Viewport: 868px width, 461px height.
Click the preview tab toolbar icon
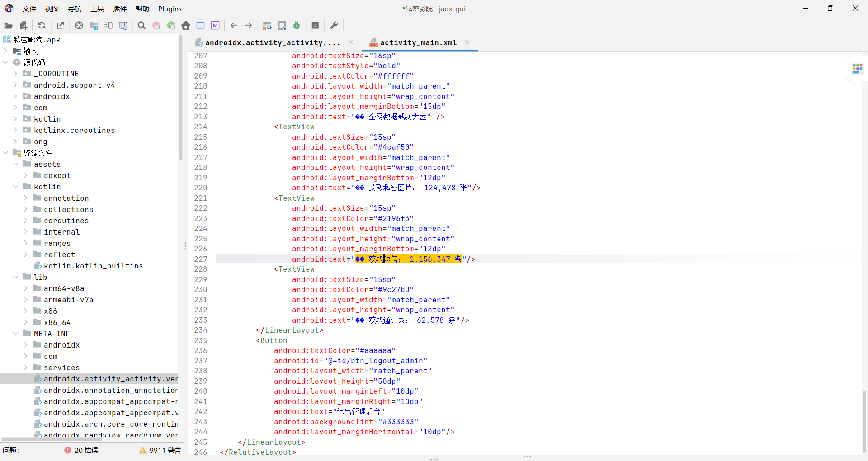pyautogui.click(x=108, y=26)
